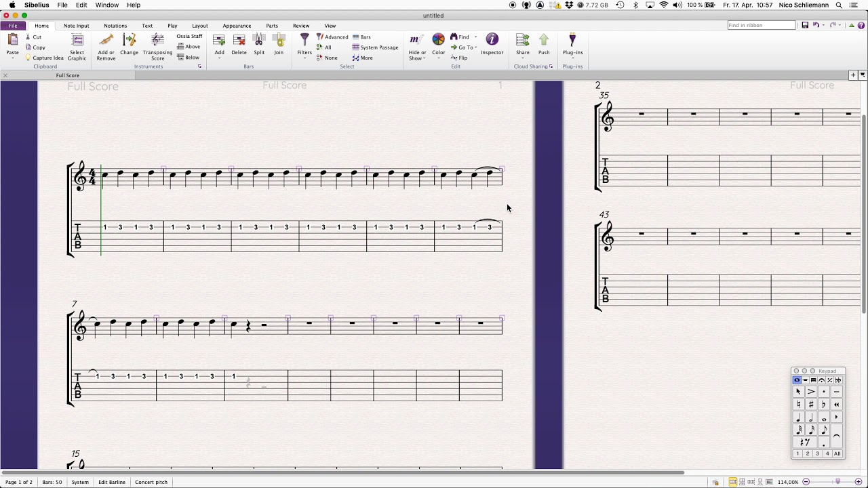The width and height of the screenshot is (868, 488).
Task: Click the Find in ribbon search field
Action: pyautogui.click(x=761, y=25)
